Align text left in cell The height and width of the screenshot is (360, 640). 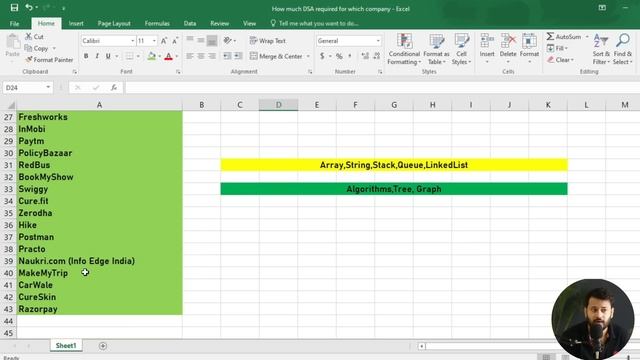tap(190, 56)
